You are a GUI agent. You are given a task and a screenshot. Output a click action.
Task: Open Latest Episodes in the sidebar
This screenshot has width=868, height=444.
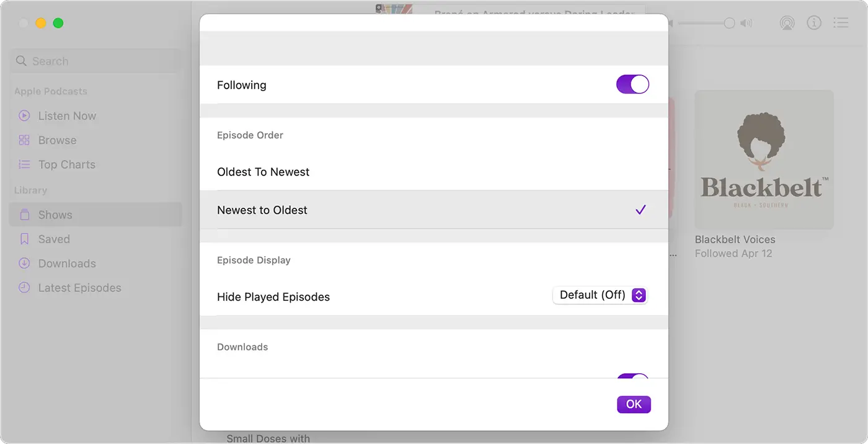point(79,288)
